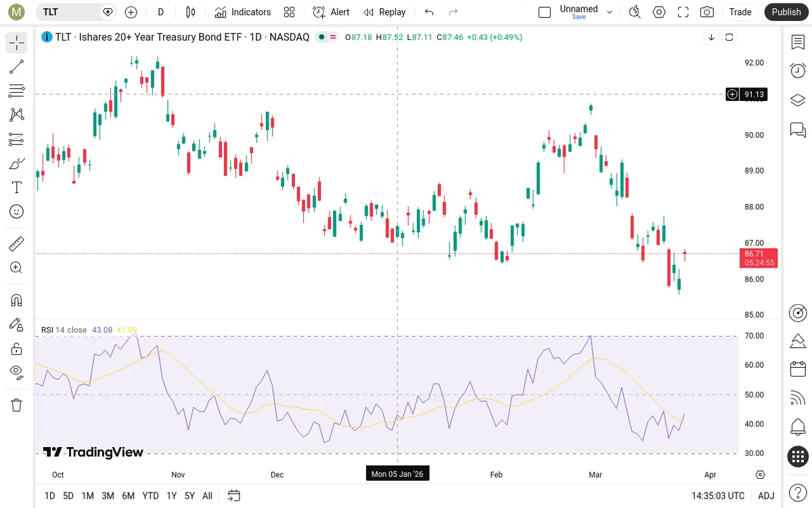Select the 1M time range

pyautogui.click(x=88, y=496)
